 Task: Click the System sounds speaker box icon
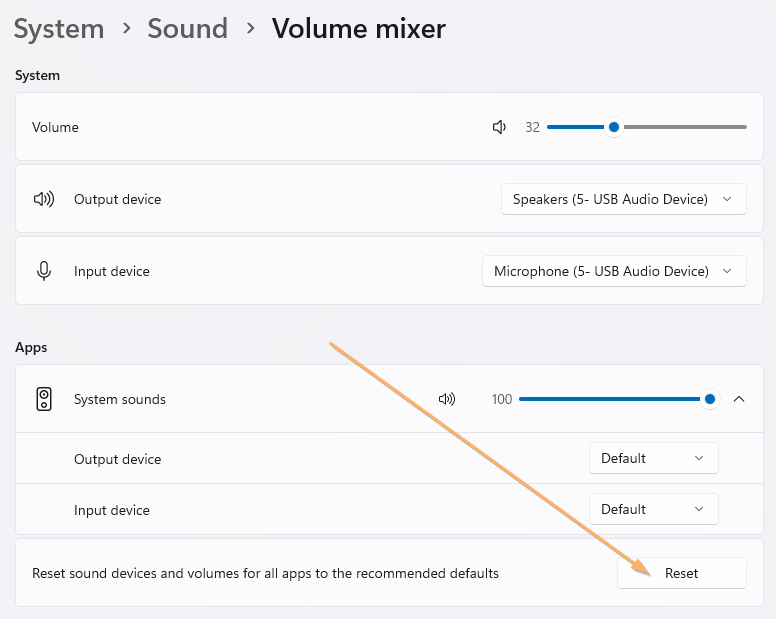click(44, 399)
